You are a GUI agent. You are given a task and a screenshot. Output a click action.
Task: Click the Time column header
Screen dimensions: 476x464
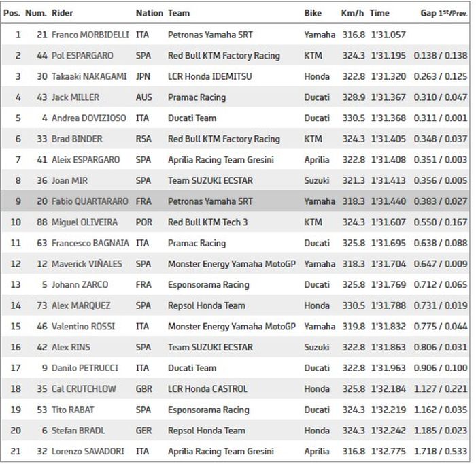379,13
